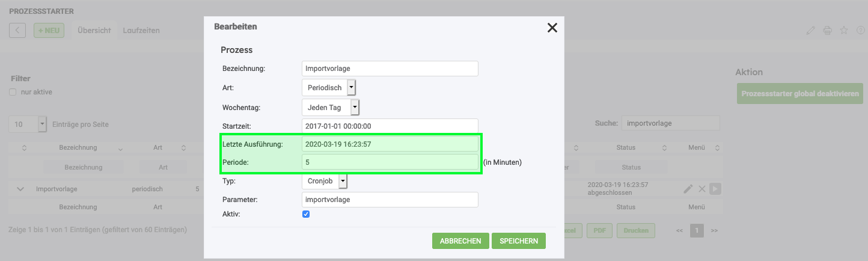Open the help question mark icon
868x261 pixels.
point(860,31)
